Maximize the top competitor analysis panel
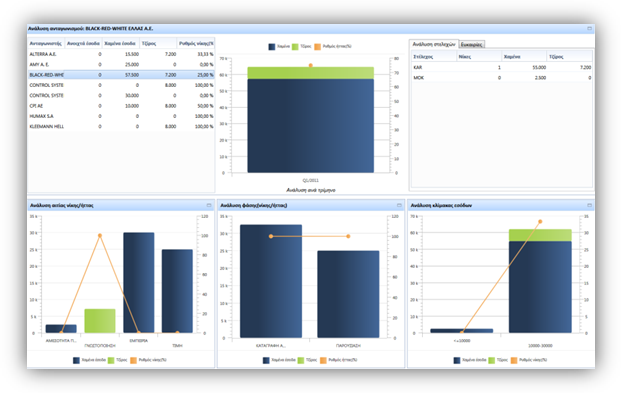Image resolution: width=621 pixels, height=393 pixels. tap(589, 29)
